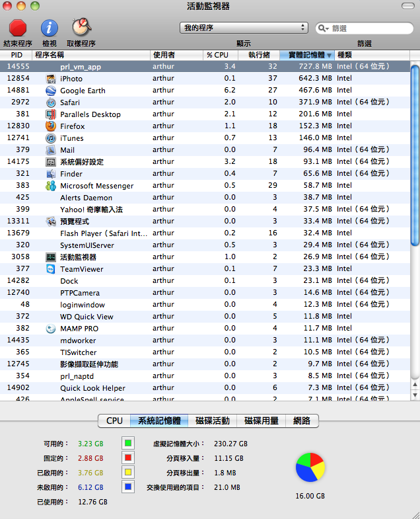Select the Flash Player (Safari Int… row
This screenshot has width=420, height=519.
205,233
